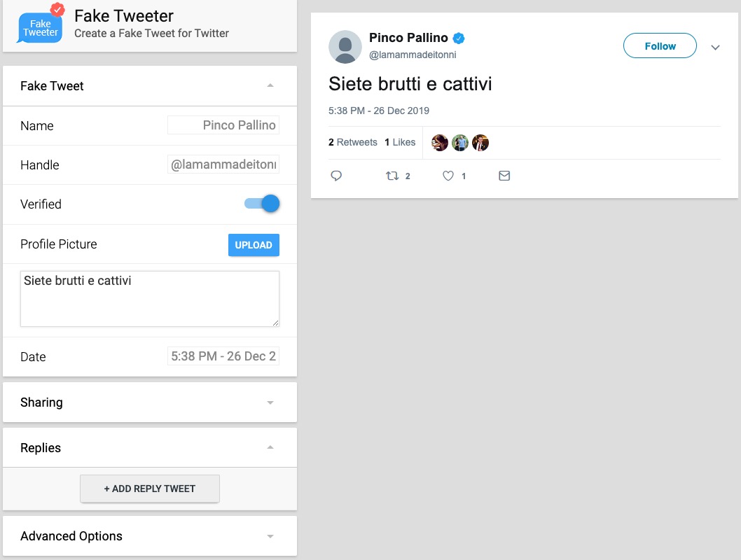Click the first liker avatar thumbnail
Image resolution: width=741 pixels, height=560 pixels.
[440, 143]
